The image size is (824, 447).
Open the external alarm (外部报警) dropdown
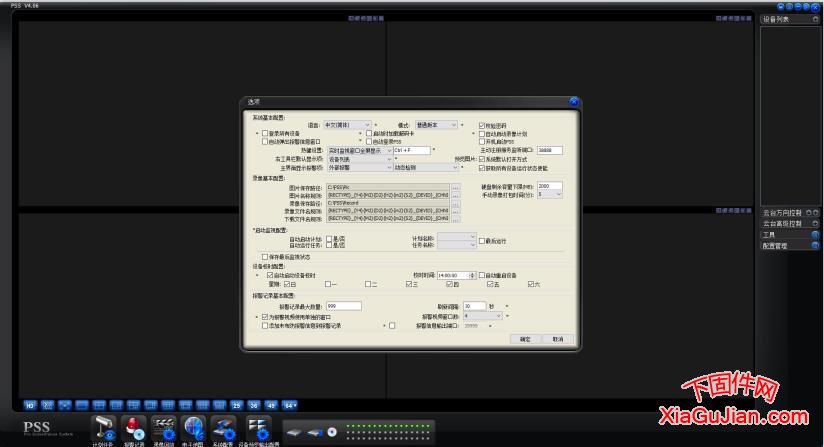coord(360,168)
